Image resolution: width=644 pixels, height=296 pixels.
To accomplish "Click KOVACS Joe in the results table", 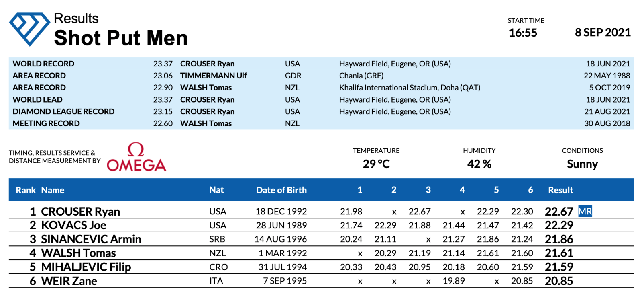I will pos(73,225).
